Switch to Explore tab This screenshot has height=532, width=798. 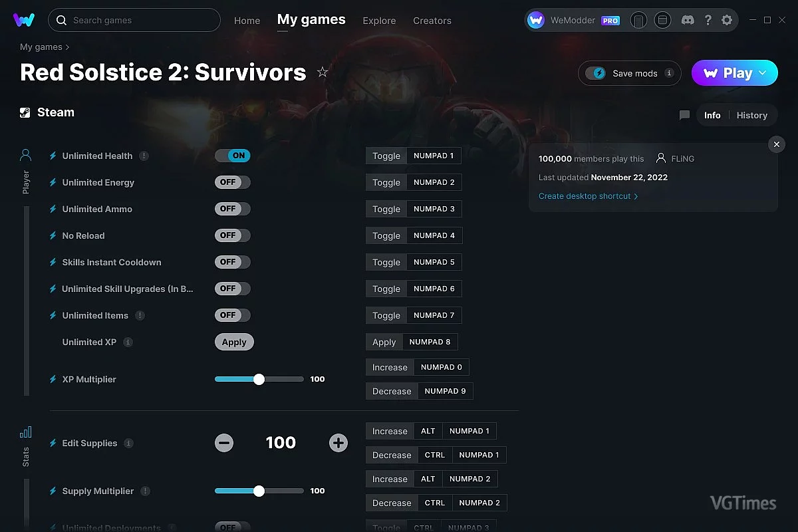(x=379, y=21)
